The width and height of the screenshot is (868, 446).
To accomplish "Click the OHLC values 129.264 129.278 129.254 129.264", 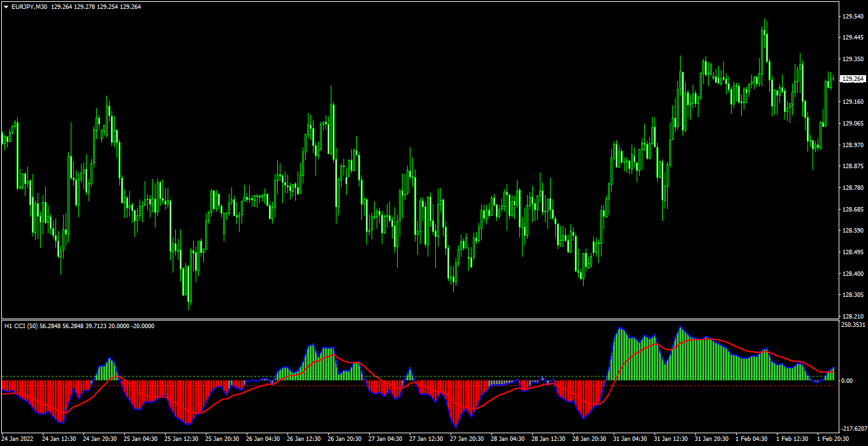I will click(x=96, y=6).
